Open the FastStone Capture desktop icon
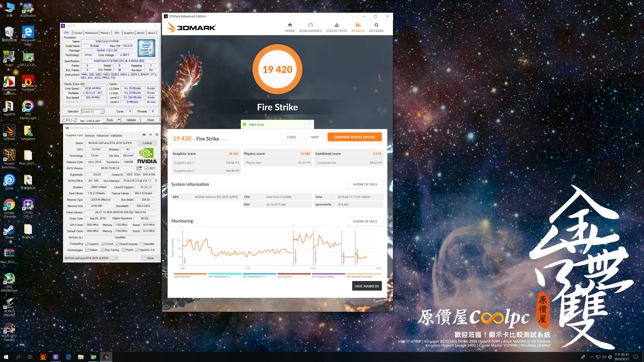The height and width of the screenshot is (362, 644). (9, 85)
